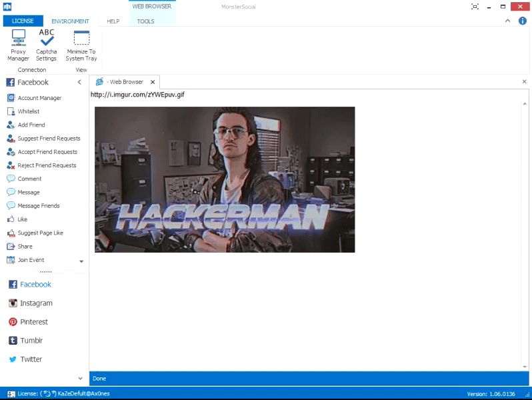Image resolution: width=532 pixels, height=400 pixels.
Task: Click the MonsterSocial app icon in the title bar
Action: coord(7,7)
